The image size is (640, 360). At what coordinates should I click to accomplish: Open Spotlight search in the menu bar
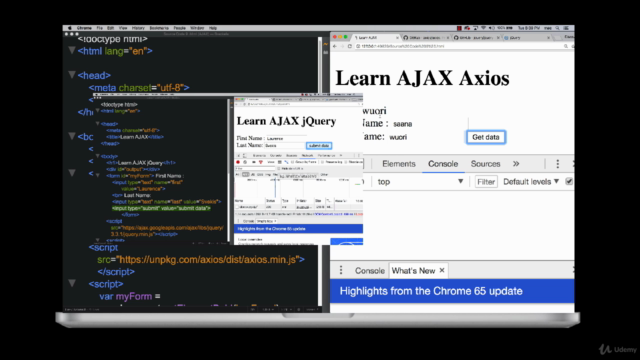pyautogui.click(x=557, y=28)
